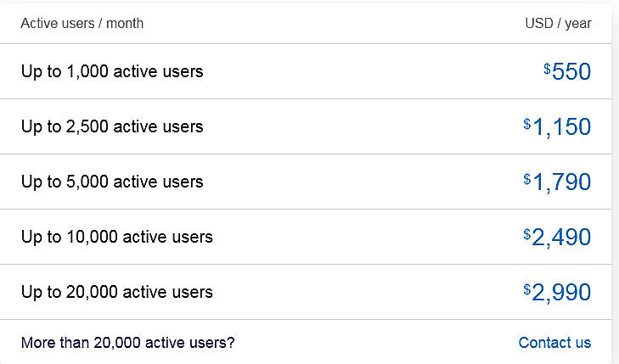Click the dollar sign before 550

pos(547,68)
